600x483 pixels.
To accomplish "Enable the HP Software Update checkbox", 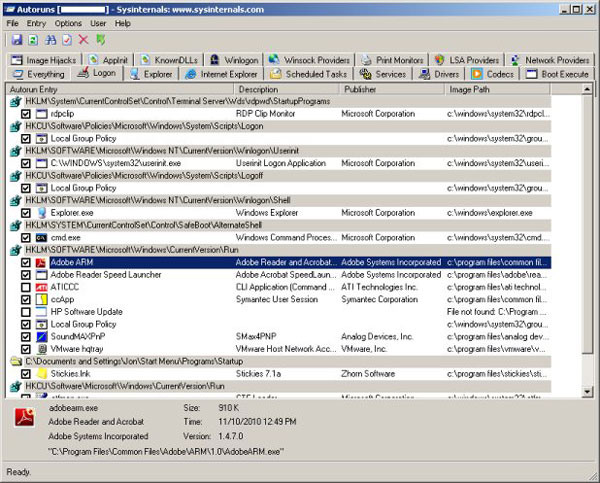I will tap(26, 312).
